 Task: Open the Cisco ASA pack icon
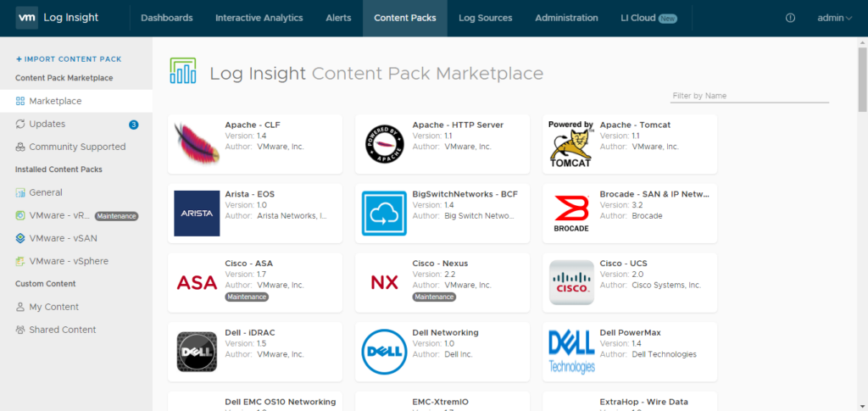(x=198, y=282)
